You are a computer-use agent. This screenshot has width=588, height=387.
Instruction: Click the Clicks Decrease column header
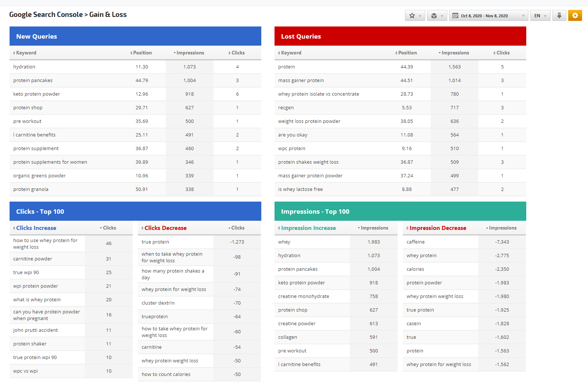tap(165, 228)
